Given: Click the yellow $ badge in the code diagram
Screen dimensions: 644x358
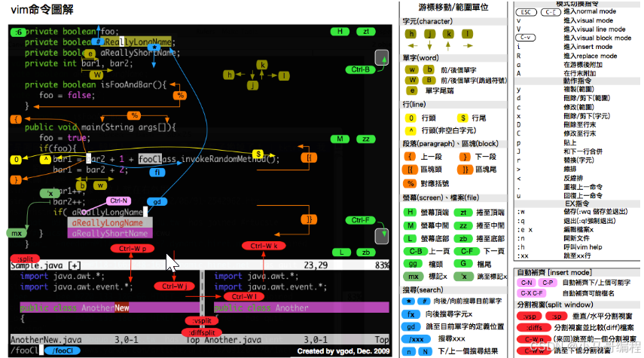Looking at the screenshot, I should (x=258, y=155).
